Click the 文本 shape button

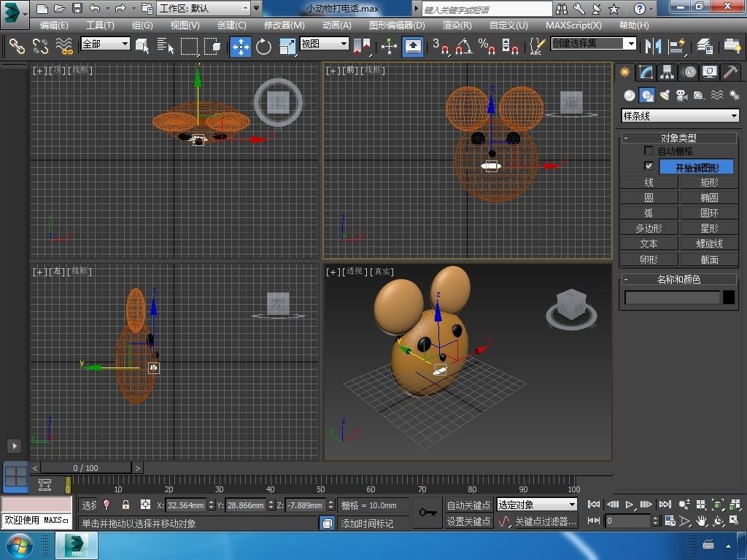point(649,244)
